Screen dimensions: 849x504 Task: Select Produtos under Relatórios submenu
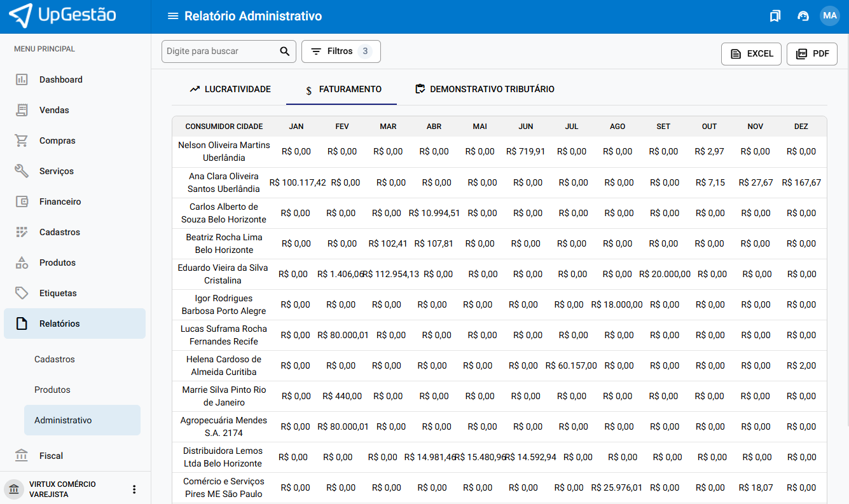click(52, 390)
